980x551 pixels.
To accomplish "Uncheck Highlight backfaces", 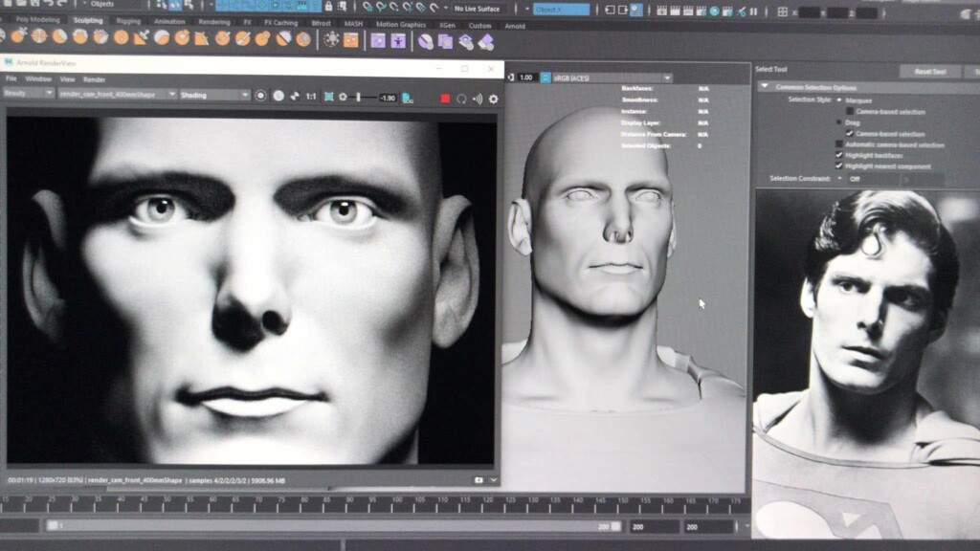I will [839, 155].
